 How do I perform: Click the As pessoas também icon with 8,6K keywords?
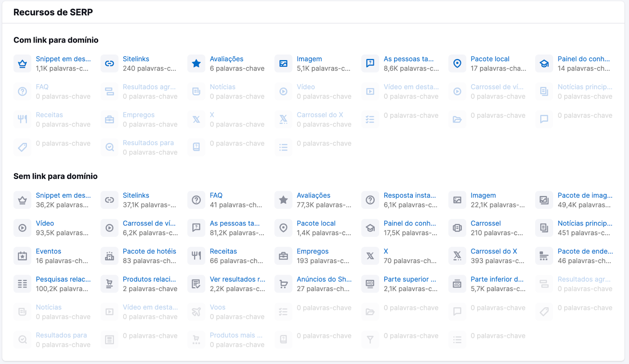pyautogui.click(x=370, y=64)
